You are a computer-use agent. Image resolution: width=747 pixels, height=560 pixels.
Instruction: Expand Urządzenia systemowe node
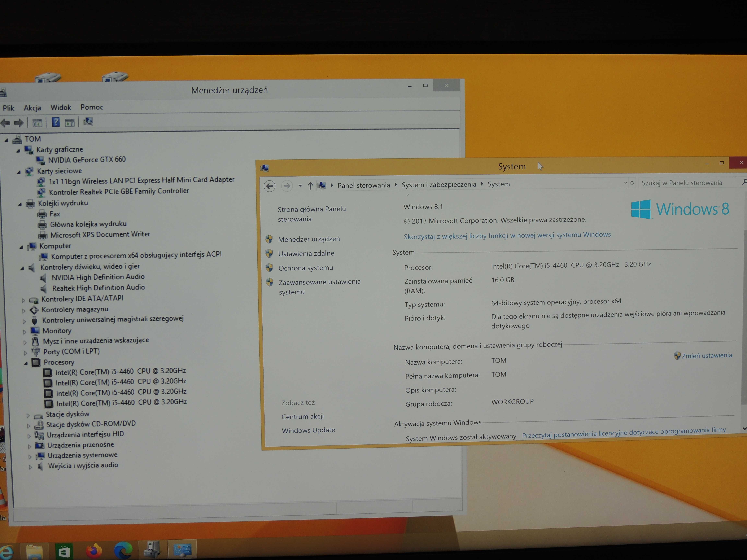[30, 457]
